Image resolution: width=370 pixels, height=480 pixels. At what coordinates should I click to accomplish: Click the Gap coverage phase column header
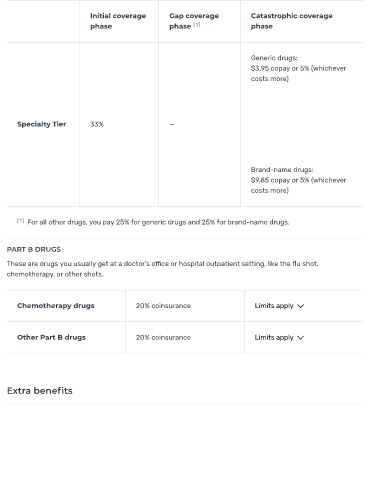tap(194, 21)
